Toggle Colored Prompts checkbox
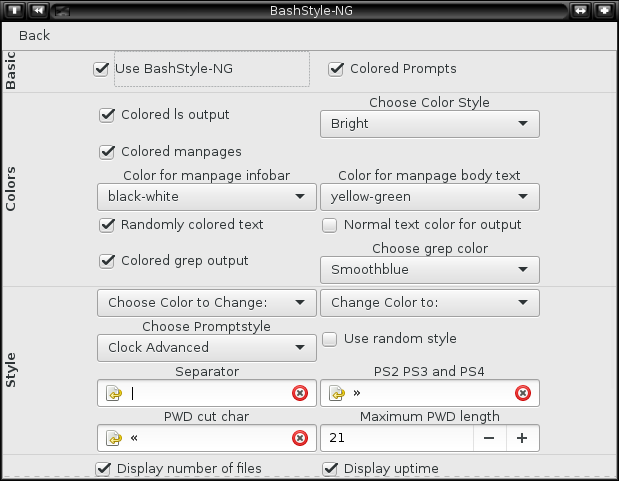The height and width of the screenshot is (481, 619). [336, 69]
